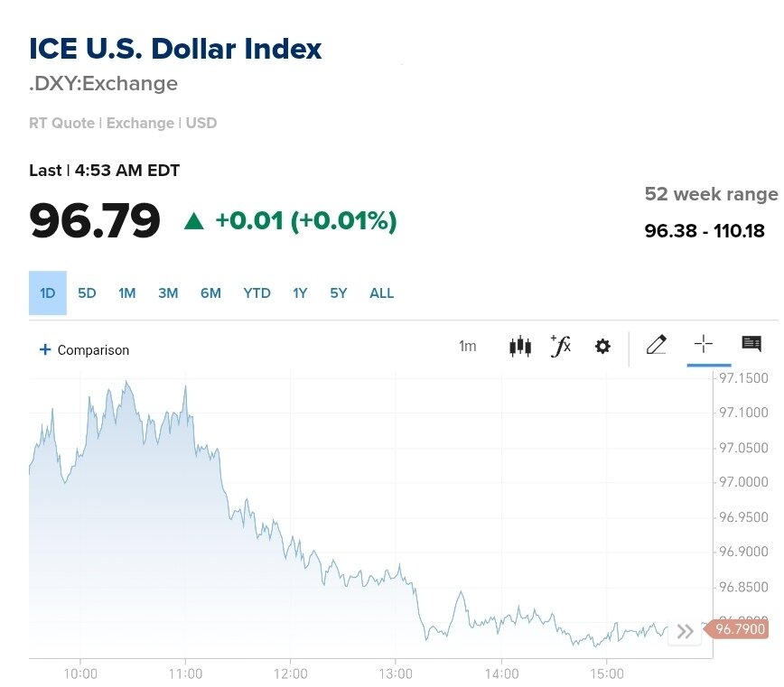
Task: Click the double-arrow scroll-to-latest button
Action: (685, 631)
